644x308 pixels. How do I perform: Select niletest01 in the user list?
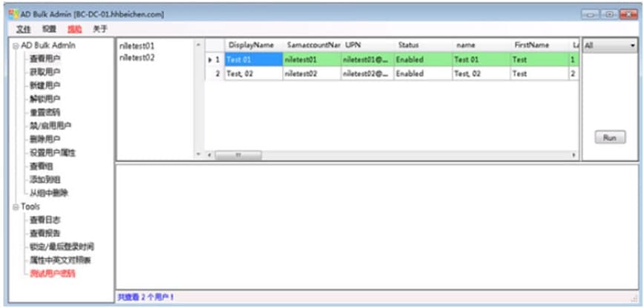point(137,46)
